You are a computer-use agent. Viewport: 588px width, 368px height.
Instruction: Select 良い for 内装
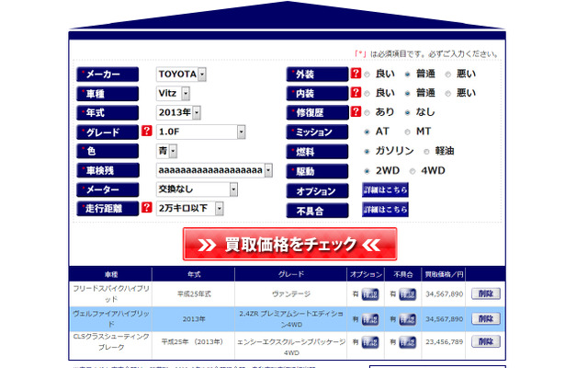click(x=367, y=94)
